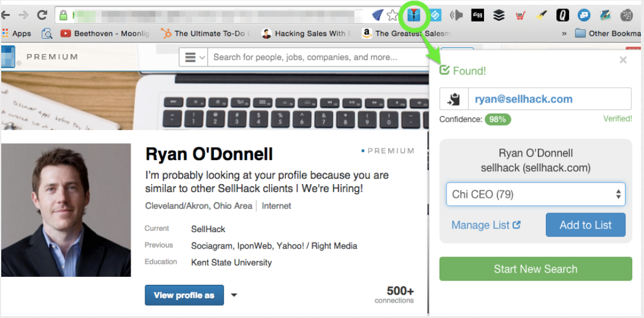
Task: Open the Chi CEO (79) list dropdown
Action: coord(535,195)
